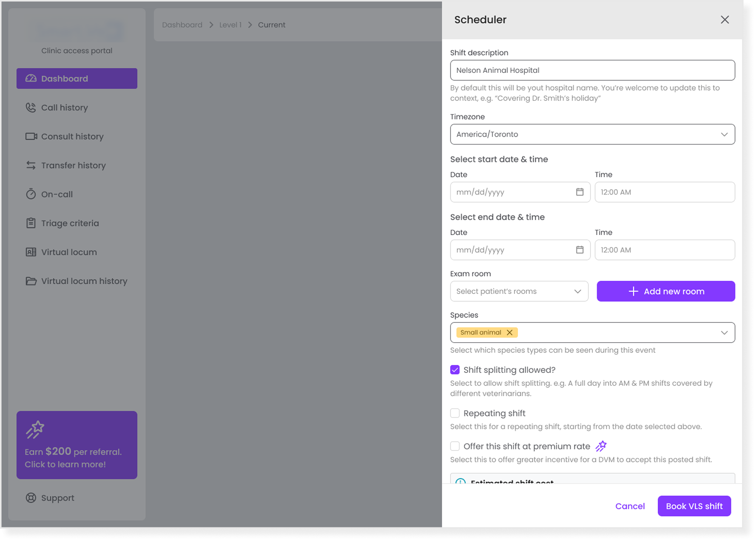Image resolution: width=756 pixels, height=541 pixels.
Task: Close the Scheduler panel with X
Action: tap(724, 20)
